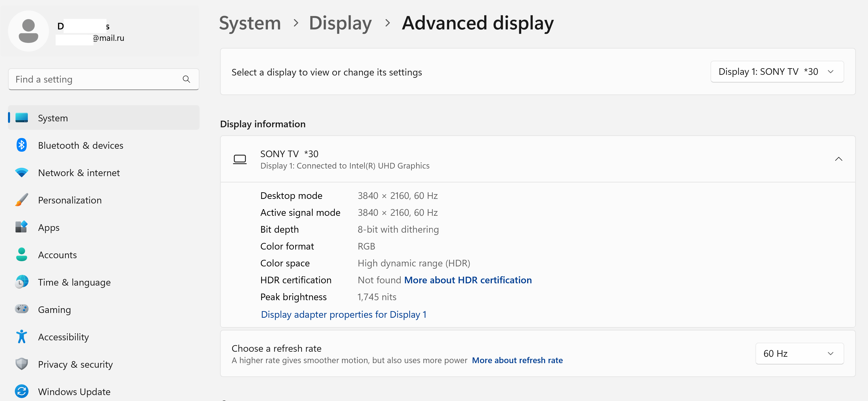Click the Personalization paintbrush icon

[22, 200]
